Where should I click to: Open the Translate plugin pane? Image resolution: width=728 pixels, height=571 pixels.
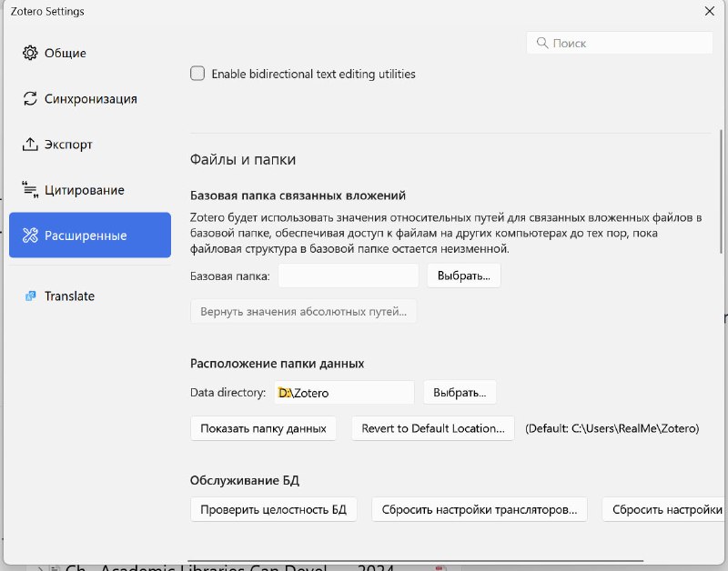click(x=89, y=296)
